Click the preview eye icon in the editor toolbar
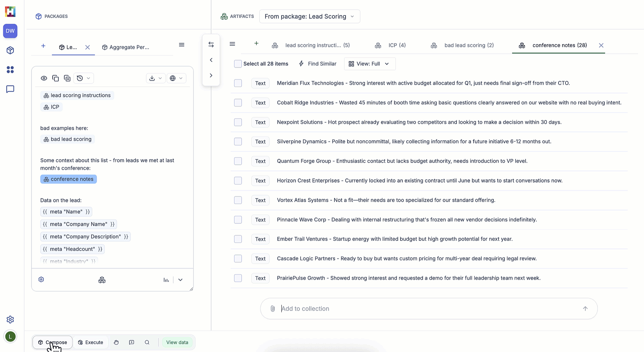The width and height of the screenshot is (644, 352). coord(44,78)
